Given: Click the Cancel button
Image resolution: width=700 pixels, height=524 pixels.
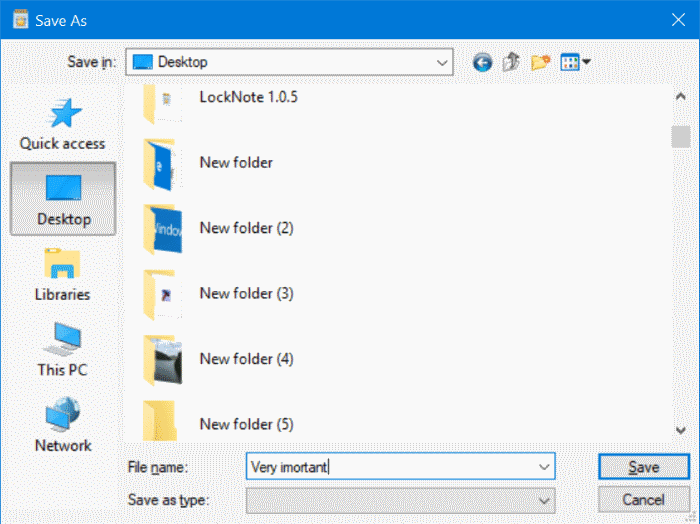Looking at the screenshot, I should pyautogui.click(x=644, y=499).
